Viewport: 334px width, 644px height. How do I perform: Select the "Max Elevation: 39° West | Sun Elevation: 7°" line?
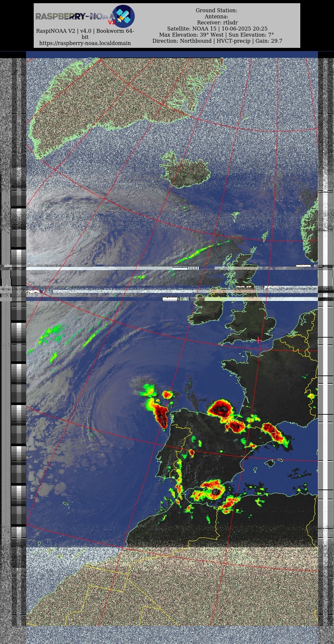pyautogui.click(x=216, y=35)
